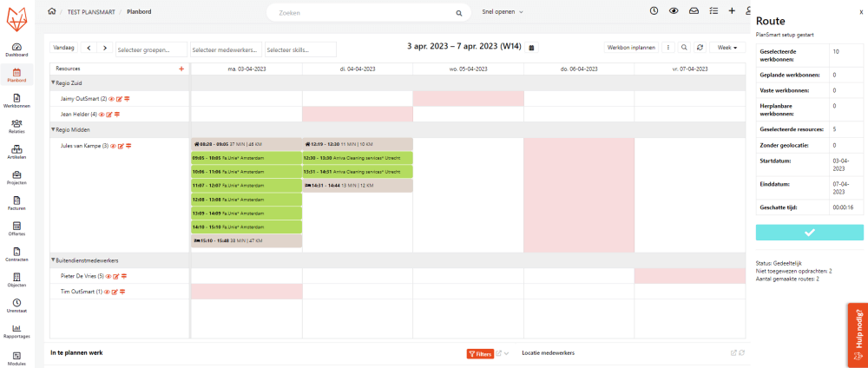Open Rapportages in the sidebar menu

tap(16, 332)
